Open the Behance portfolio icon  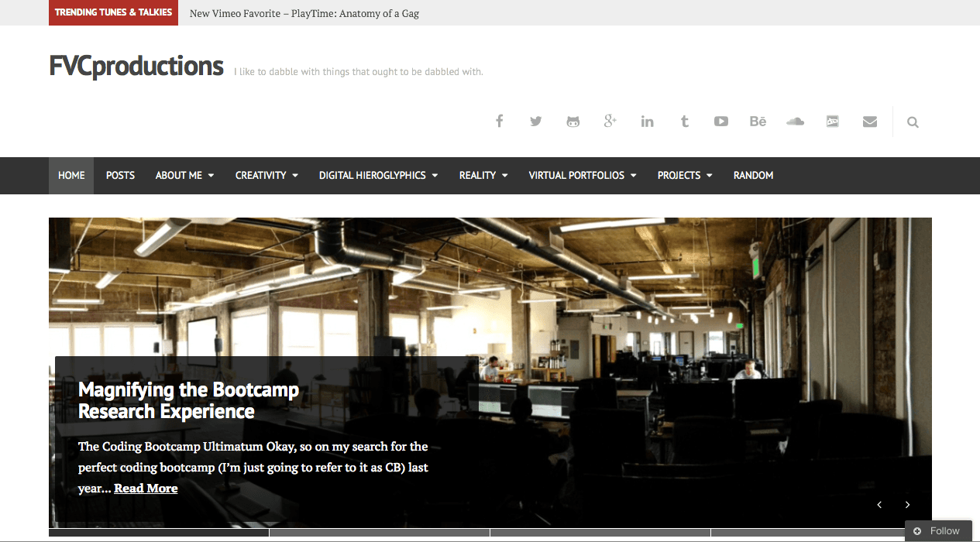pos(758,121)
